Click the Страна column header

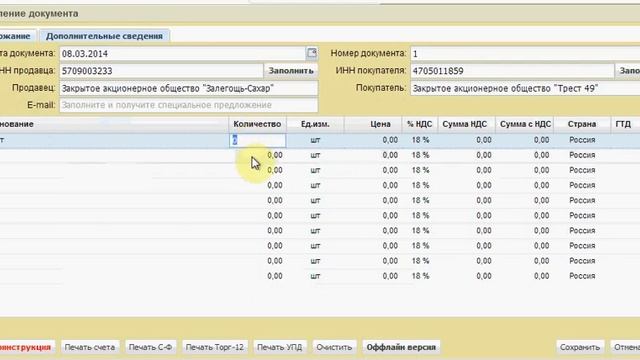(x=582, y=124)
